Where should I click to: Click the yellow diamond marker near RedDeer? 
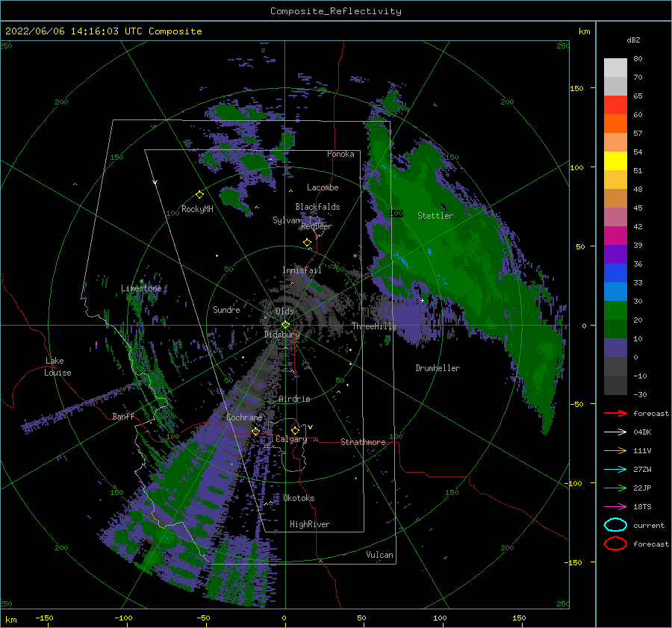[x=307, y=242]
